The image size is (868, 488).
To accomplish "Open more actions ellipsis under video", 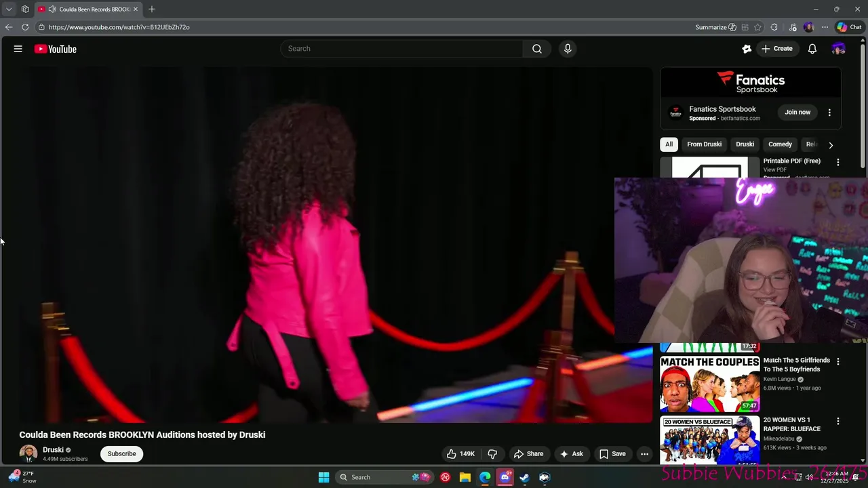I will click(x=644, y=454).
